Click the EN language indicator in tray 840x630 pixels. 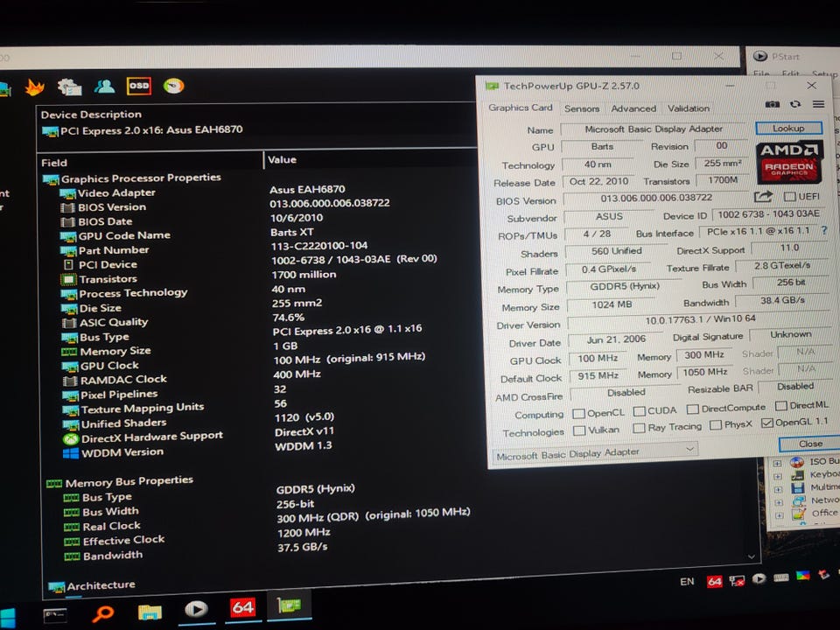pos(687,582)
